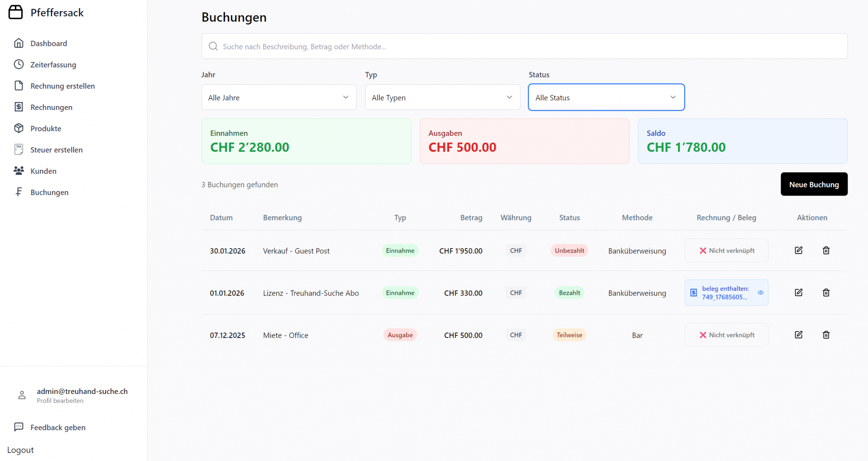Select the Buchungen sidebar icon
Screen dimensions: 868x461
coord(19,192)
